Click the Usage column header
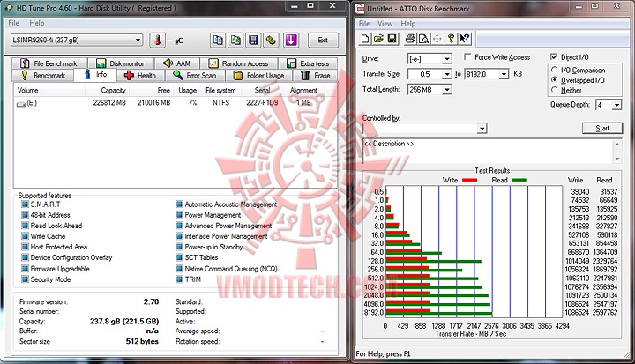 [x=188, y=90]
